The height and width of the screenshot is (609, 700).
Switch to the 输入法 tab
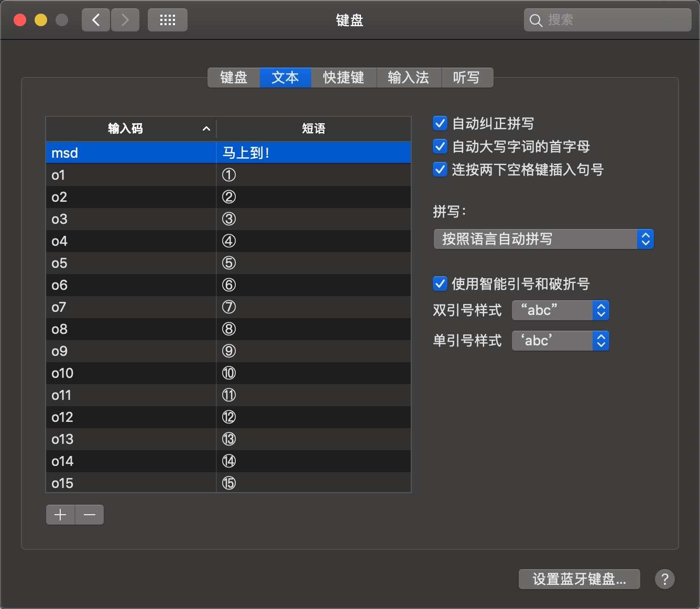(x=409, y=78)
